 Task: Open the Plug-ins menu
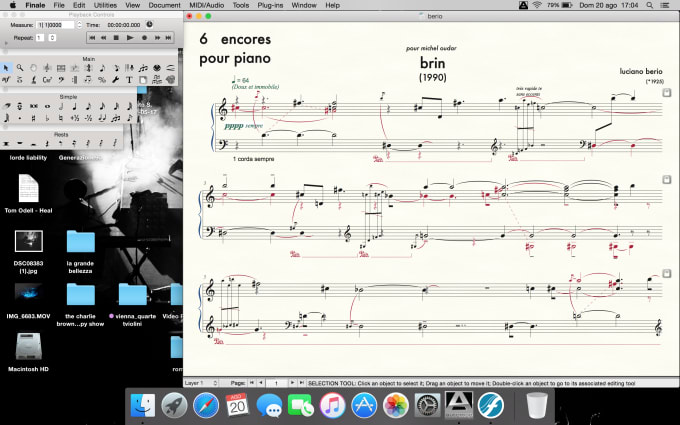point(270,5)
